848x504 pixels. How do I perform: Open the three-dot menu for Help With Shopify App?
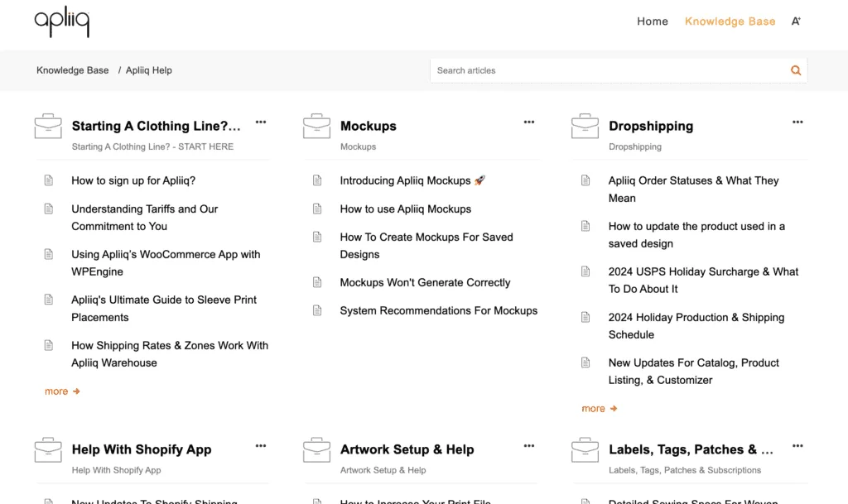(x=261, y=446)
